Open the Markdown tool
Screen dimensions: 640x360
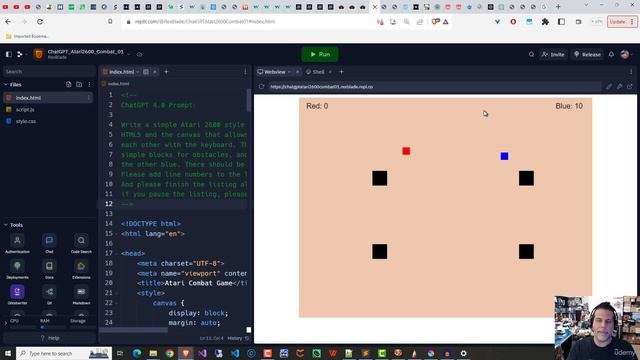coord(81,295)
